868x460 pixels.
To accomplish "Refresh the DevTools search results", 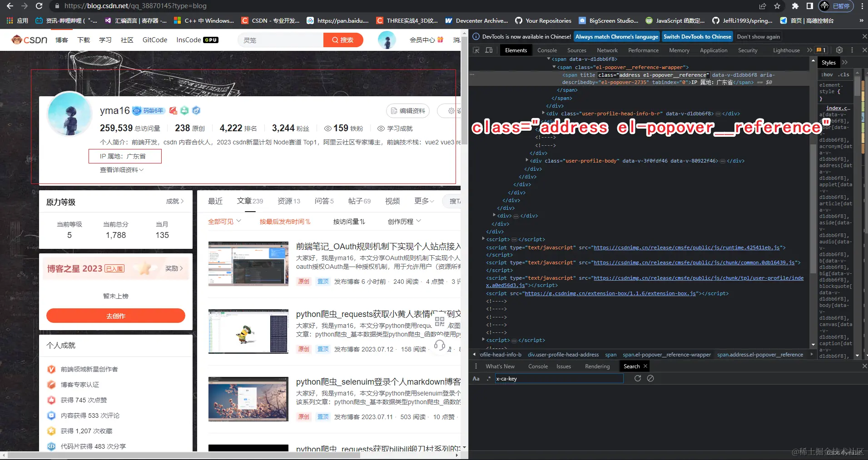I will coord(638,378).
